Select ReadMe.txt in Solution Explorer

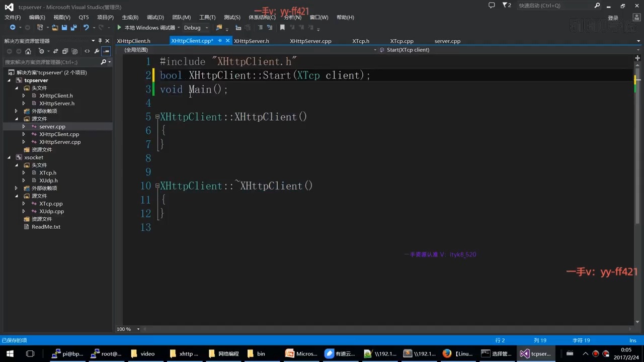(x=46, y=227)
